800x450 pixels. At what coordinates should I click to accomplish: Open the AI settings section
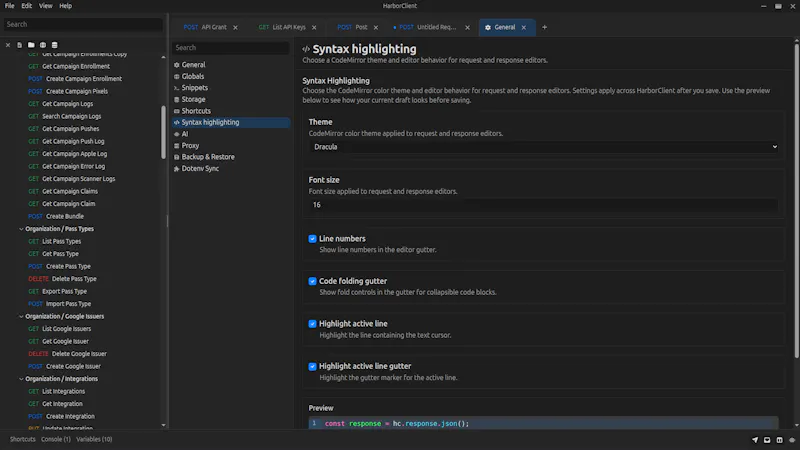tap(231, 134)
